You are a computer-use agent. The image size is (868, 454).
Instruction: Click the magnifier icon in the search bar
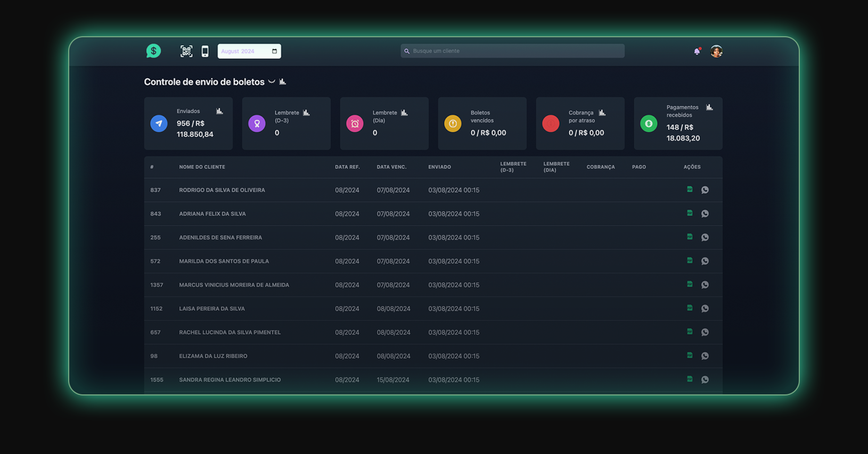pos(407,51)
